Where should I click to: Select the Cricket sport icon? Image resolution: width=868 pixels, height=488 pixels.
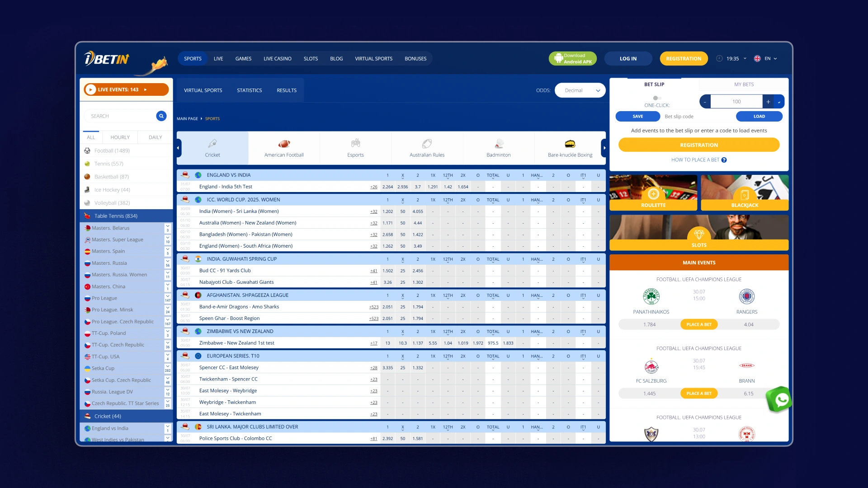click(x=212, y=144)
